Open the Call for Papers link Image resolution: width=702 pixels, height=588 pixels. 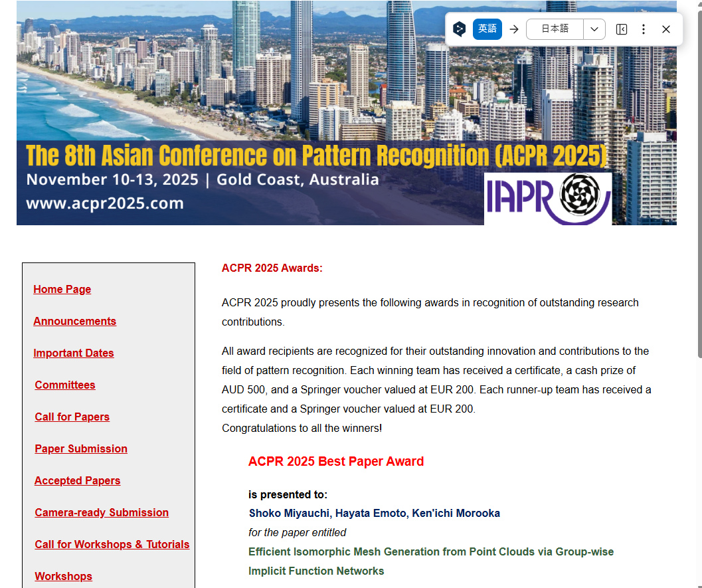coord(72,417)
